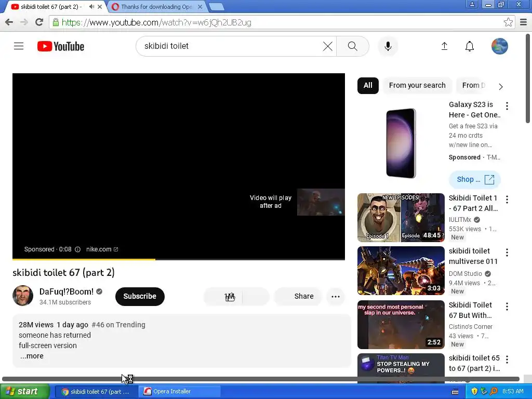Click the horizontal scrollbar at bottom
Viewport: 532px width, 399px height.
coord(261,379)
